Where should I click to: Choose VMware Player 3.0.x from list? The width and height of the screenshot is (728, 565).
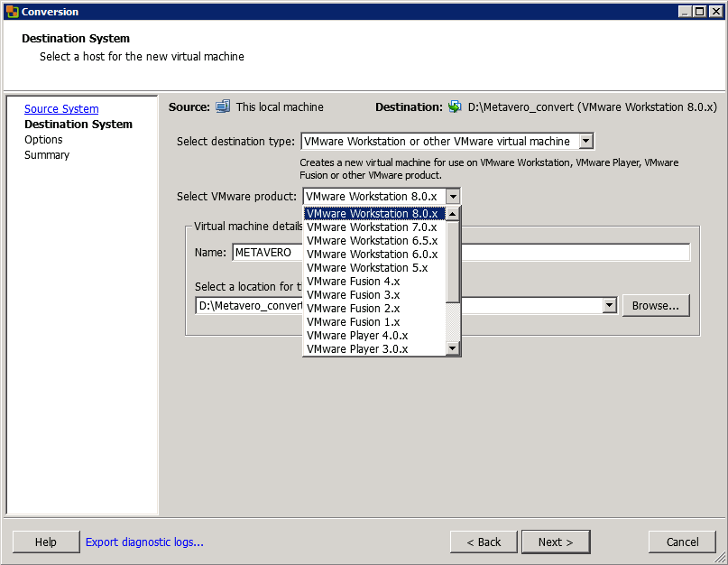point(374,348)
